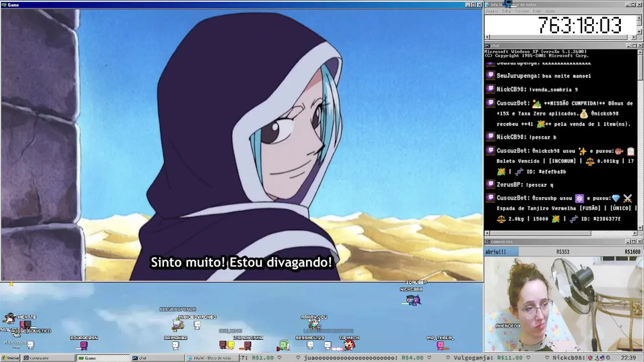Click 'Sinto muito! Estou divagando!' subtitle
Image resolution: width=644 pixels, height=362 pixels.
click(242, 262)
